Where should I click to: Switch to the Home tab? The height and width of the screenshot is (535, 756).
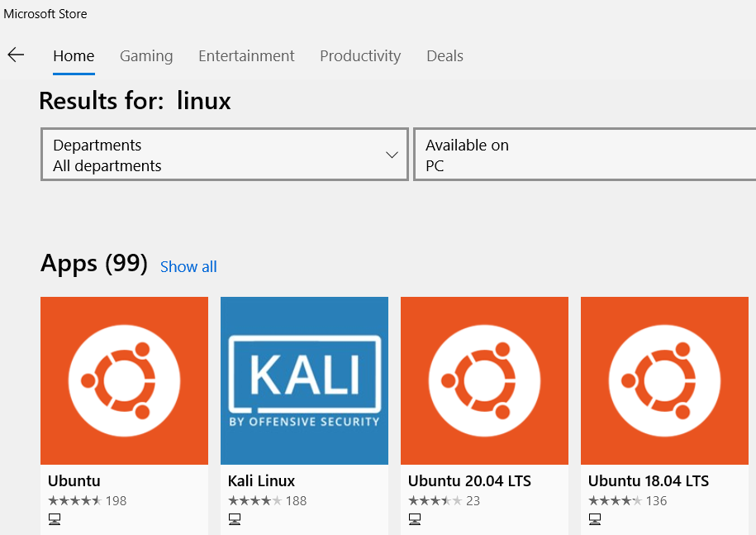click(x=74, y=56)
